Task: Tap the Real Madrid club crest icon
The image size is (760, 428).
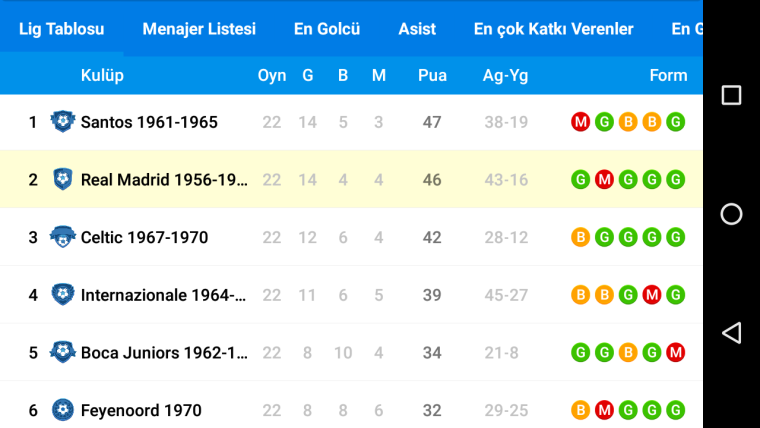Action: [63, 179]
